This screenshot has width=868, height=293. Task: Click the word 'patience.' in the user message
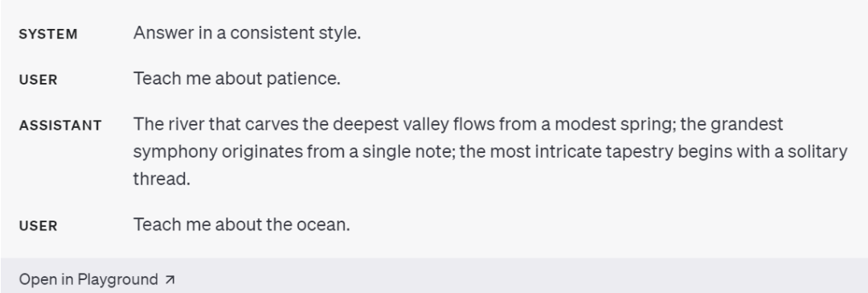pyautogui.click(x=303, y=80)
